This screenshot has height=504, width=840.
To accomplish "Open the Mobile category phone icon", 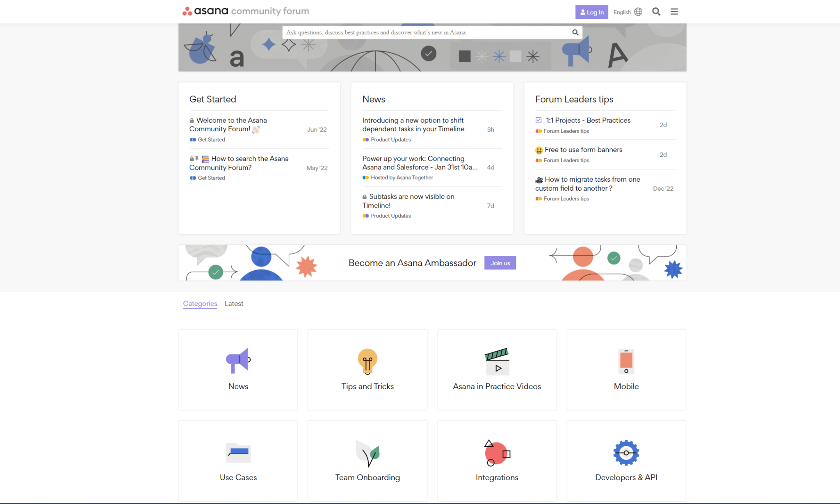I will click(626, 361).
